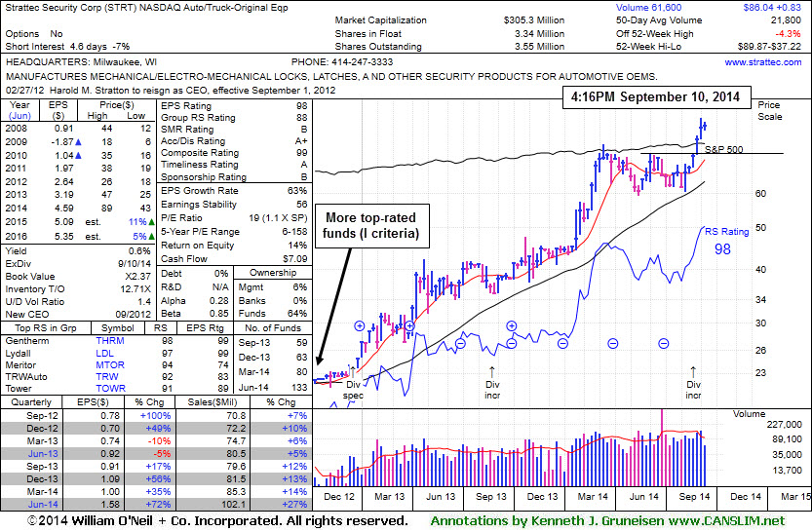Click the New CEO date 09/2012
Image resolution: width=812 pixels, height=532 pixels.
pos(134,315)
